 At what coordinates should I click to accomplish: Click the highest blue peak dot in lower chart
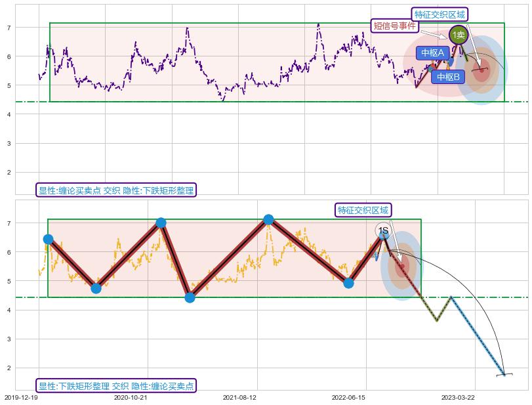[x=268, y=219]
